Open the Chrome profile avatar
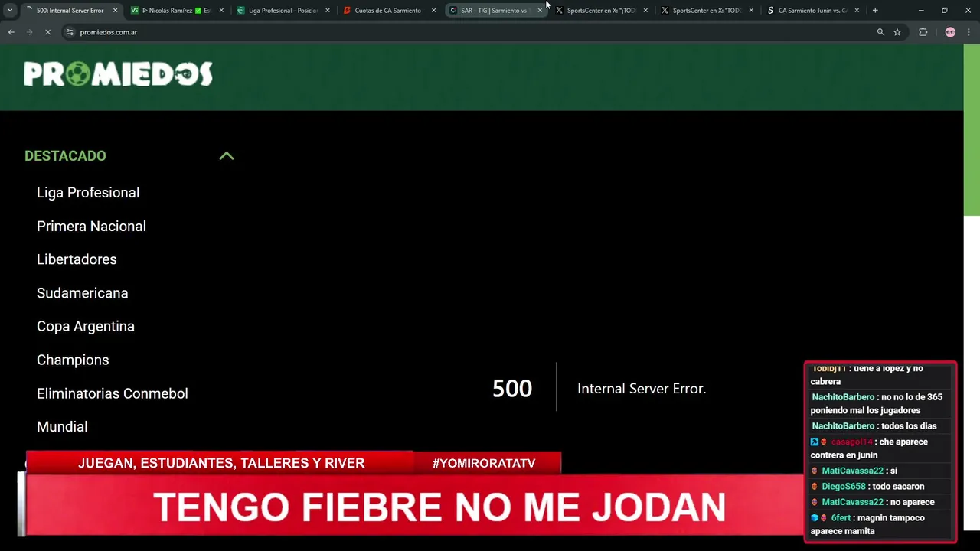 [x=950, y=32]
